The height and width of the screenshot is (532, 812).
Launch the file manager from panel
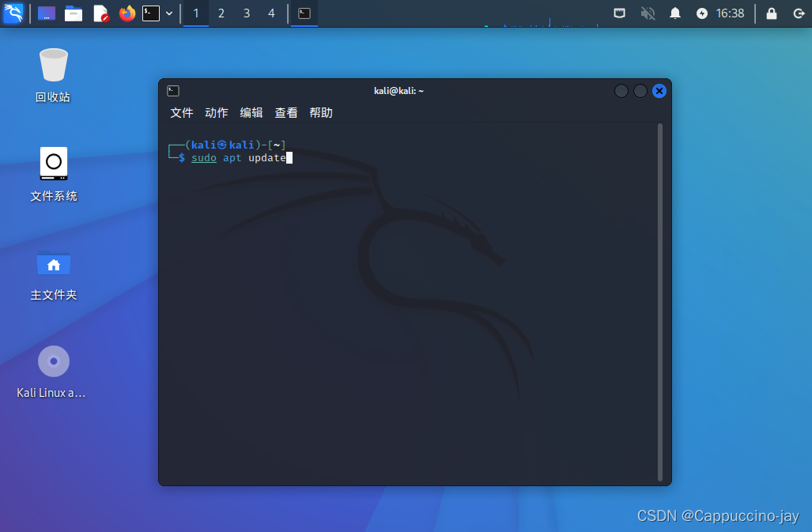pyautogui.click(x=74, y=13)
